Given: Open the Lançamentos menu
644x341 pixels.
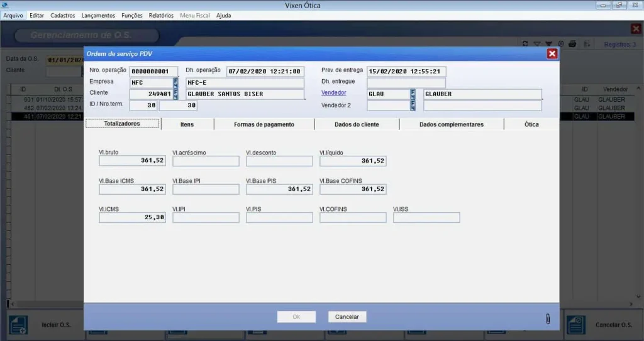Looking at the screenshot, I should click(x=98, y=15).
